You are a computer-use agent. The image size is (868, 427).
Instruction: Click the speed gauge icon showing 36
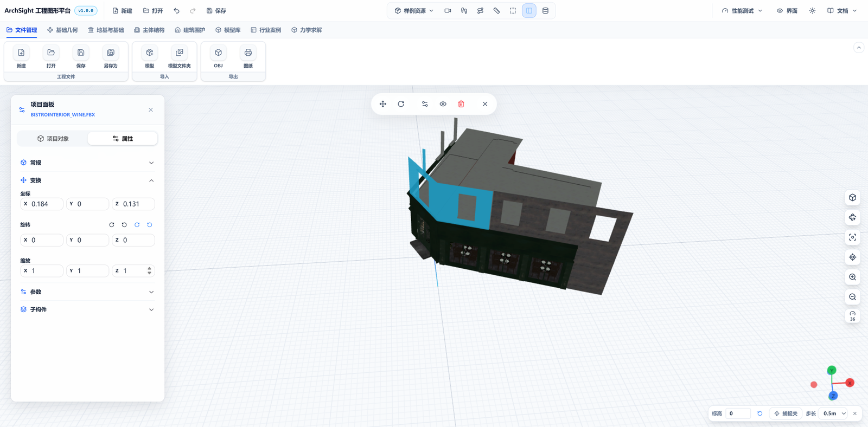click(853, 316)
